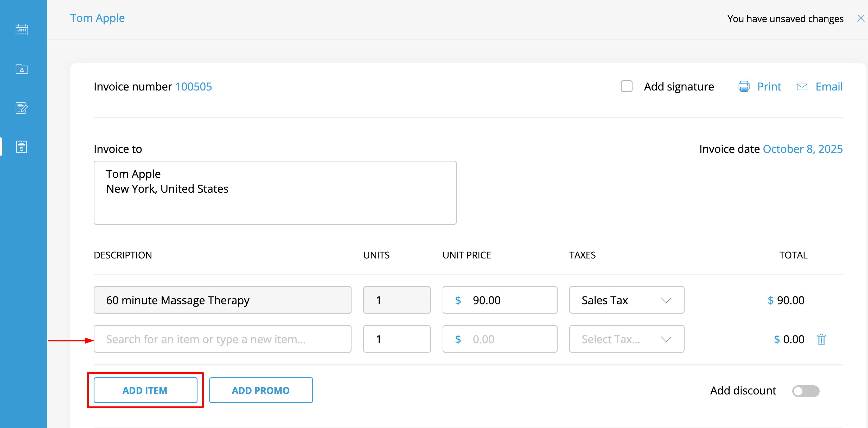Click the 0.00 unit price field
This screenshot has width=868, height=428.
(x=500, y=339)
